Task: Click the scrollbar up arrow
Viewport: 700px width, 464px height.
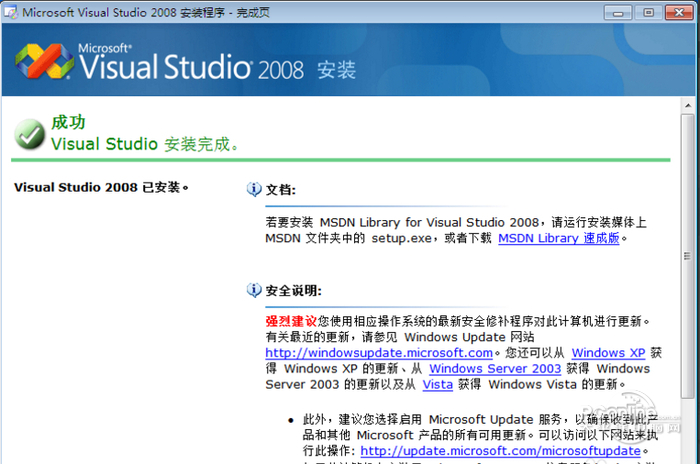Action: pos(688,106)
